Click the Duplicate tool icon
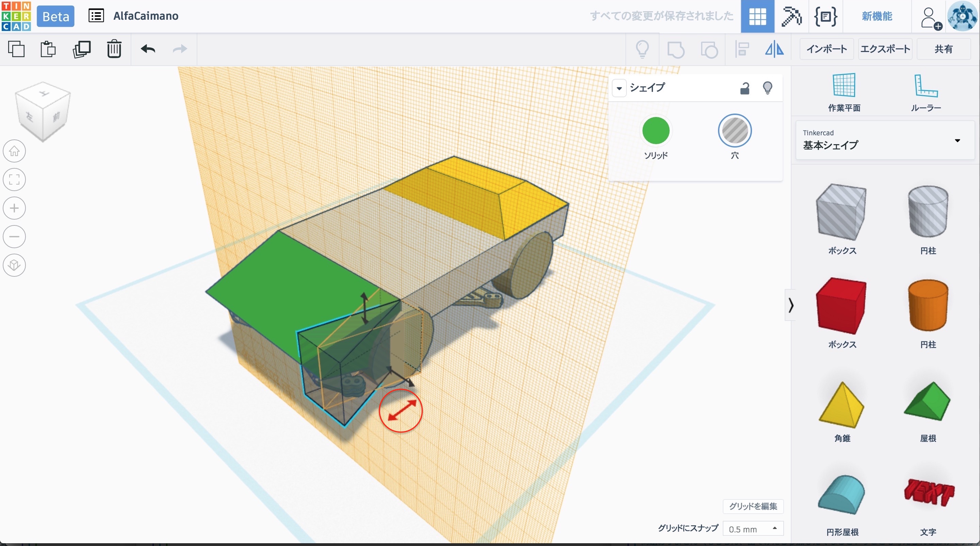Screen dimensions: 980x546 (x=81, y=49)
